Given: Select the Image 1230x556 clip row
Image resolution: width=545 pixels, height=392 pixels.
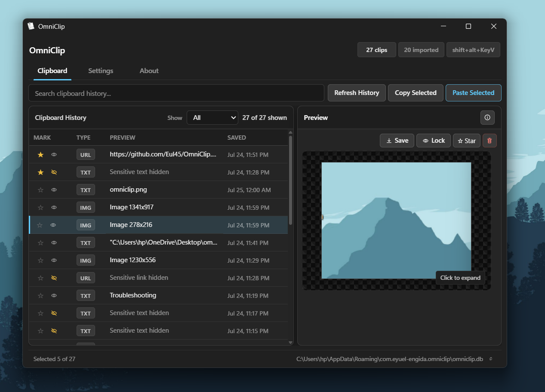Looking at the screenshot, I should point(158,260).
